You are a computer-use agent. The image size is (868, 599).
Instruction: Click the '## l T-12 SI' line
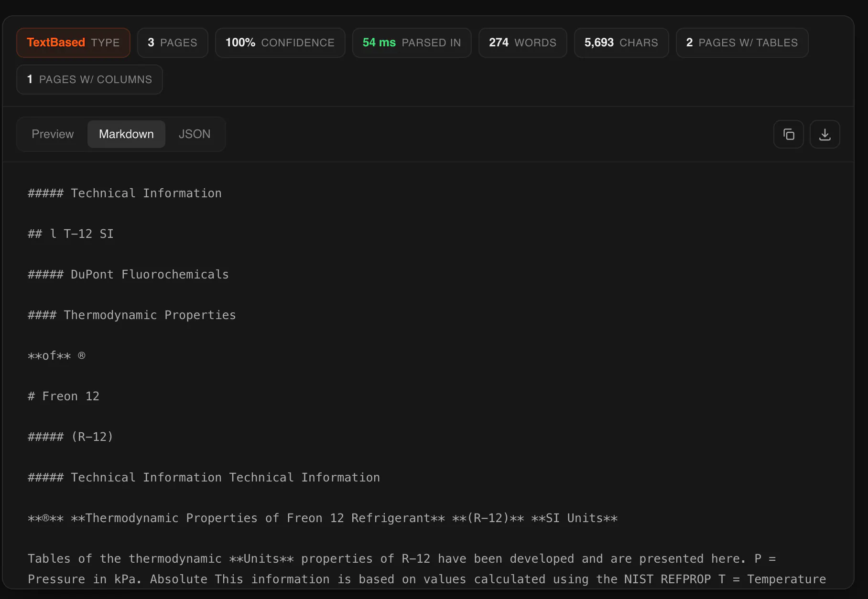[x=71, y=234]
